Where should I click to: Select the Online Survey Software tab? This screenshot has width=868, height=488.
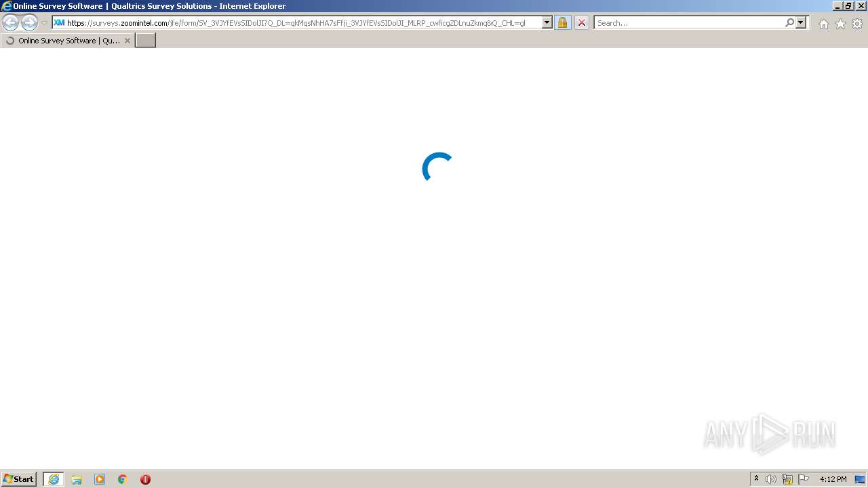click(67, 41)
